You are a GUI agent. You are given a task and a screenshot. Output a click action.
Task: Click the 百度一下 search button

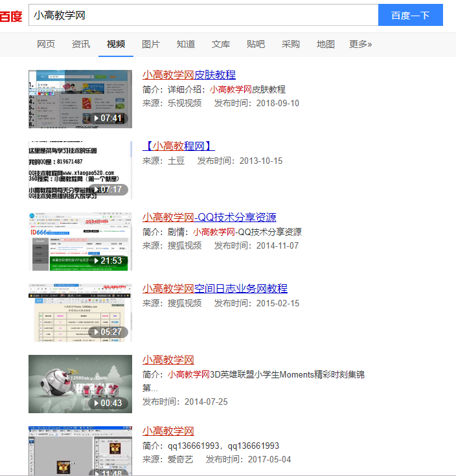[x=411, y=15]
